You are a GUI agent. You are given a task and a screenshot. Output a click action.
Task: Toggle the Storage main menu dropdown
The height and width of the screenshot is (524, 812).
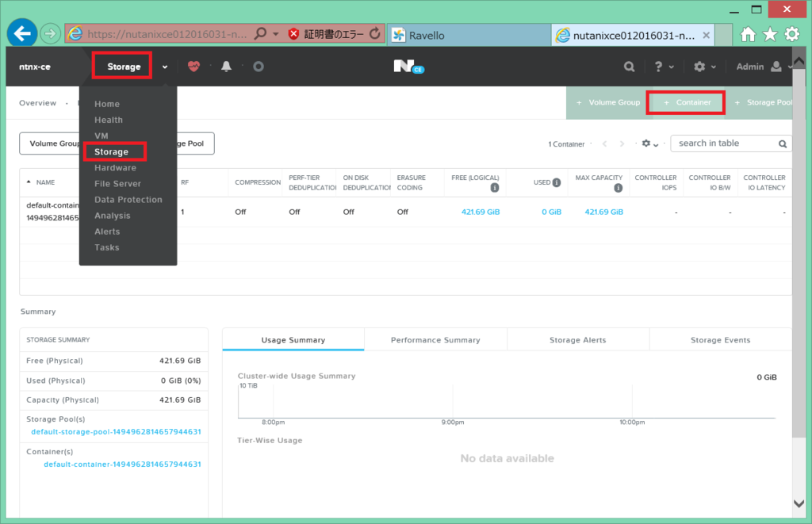click(123, 67)
